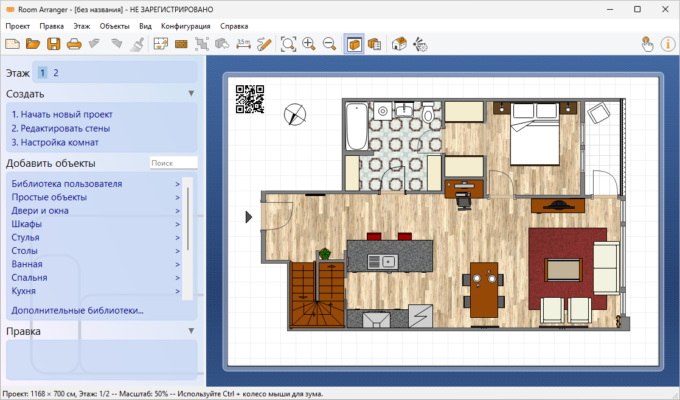Viewport: 680px width, 400px height.
Task: Select the kitchen island with sink
Action: point(390,256)
